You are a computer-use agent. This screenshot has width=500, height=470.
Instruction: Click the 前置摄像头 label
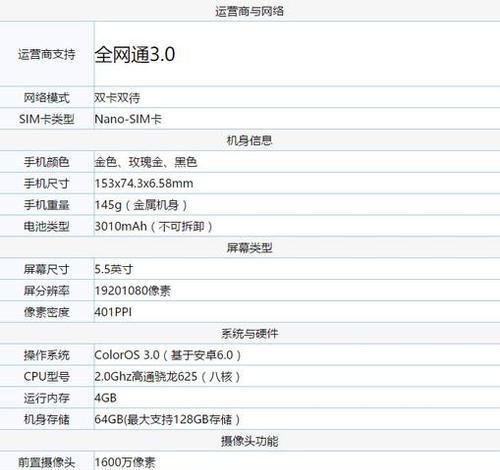[x=47, y=462]
